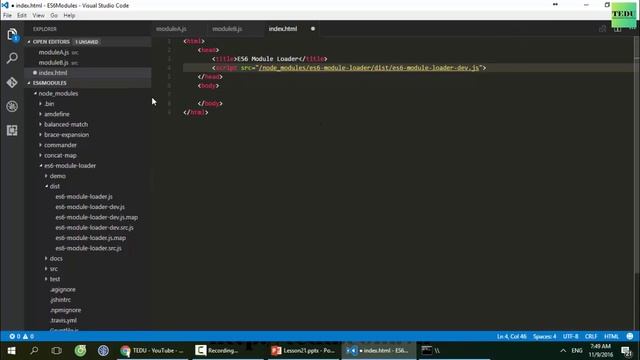Click the feedback smiley in status bar
This screenshot has width=640, height=360.
coord(630,336)
